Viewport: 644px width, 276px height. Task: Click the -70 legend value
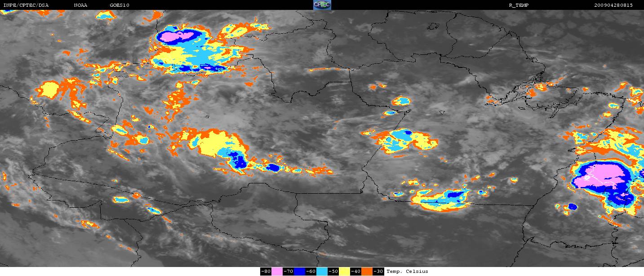288,272
